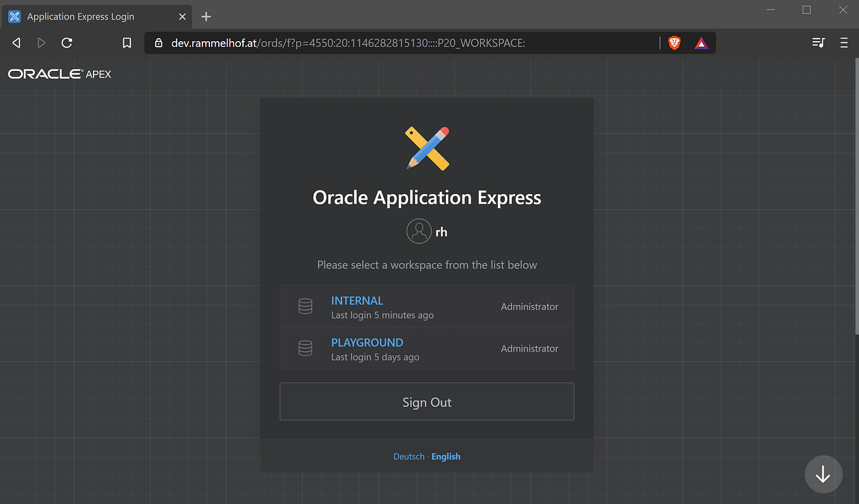Click the bookmark icon in the toolbar
The height and width of the screenshot is (504, 859).
point(127,42)
